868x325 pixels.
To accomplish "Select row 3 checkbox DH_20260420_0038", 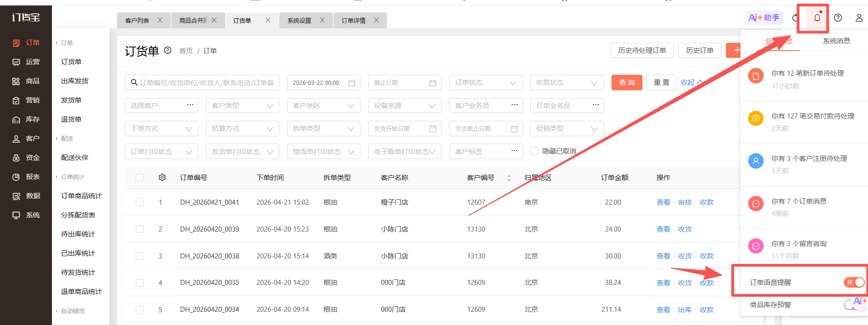I will click(139, 256).
